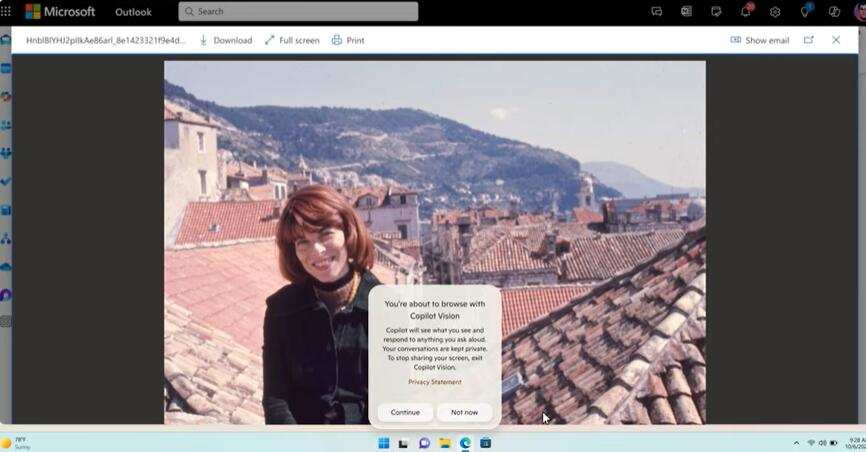Open Copilot icon in header
The width and height of the screenshot is (866, 452).
pyautogui.click(x=835, y=12)
